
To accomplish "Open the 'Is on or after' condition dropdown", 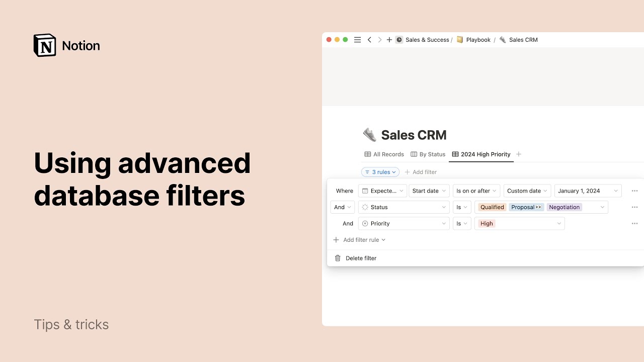I will pyautogui.click(x=475, y=191).
